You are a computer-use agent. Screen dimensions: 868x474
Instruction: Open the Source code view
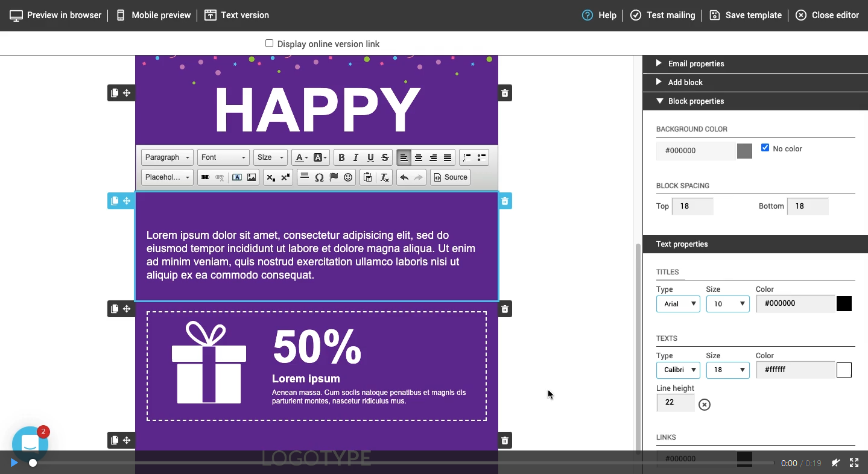(450, 177)
